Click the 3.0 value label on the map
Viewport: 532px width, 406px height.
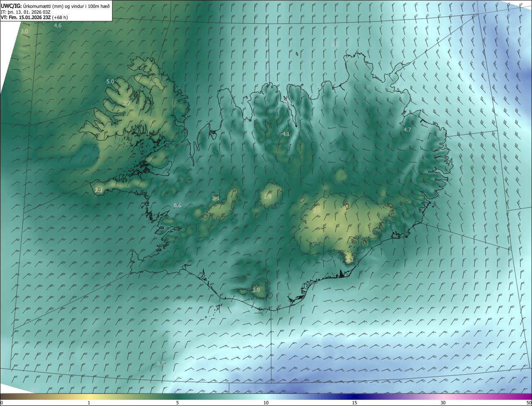pos(24,32)
